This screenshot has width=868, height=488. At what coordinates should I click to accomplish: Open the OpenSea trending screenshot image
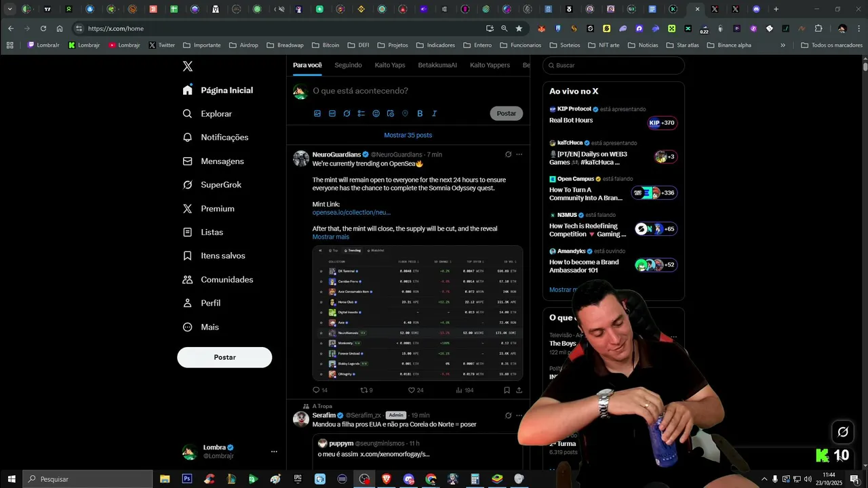tap(418, 313)
